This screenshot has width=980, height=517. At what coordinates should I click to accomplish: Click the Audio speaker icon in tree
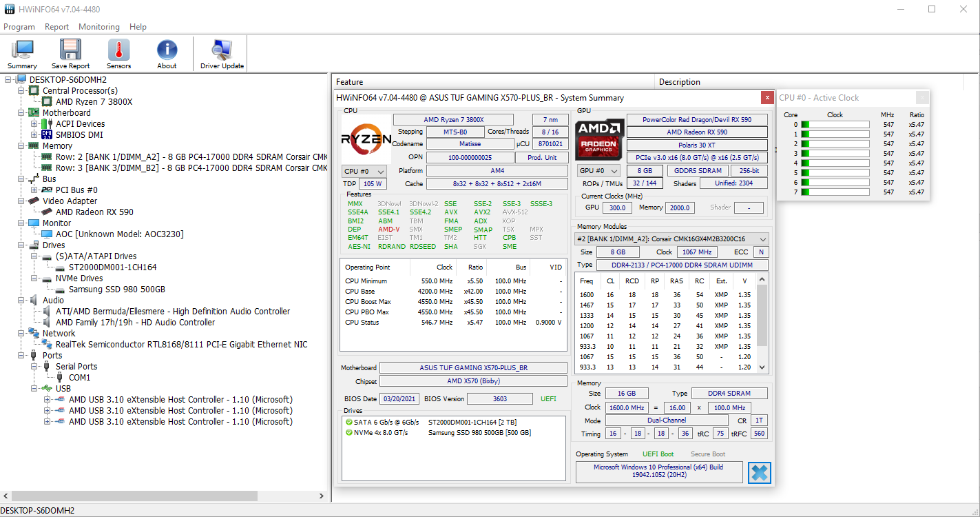point(33,300)
